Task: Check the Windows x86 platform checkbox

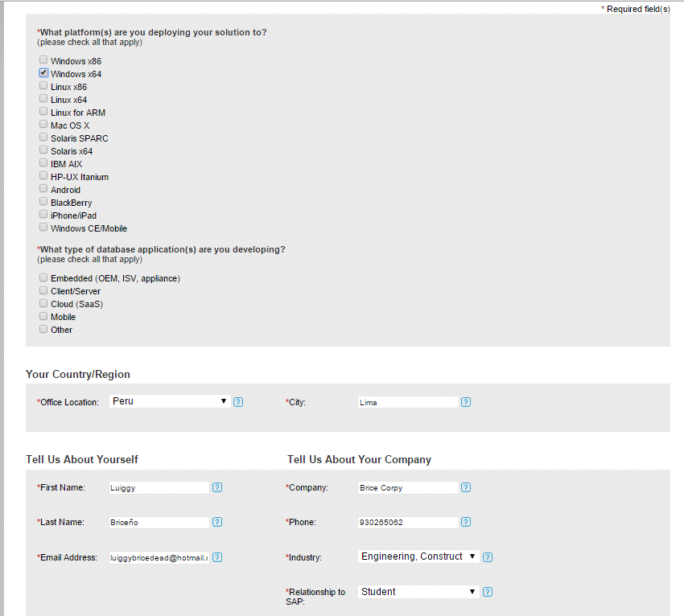Action: (x=43, y=59)
